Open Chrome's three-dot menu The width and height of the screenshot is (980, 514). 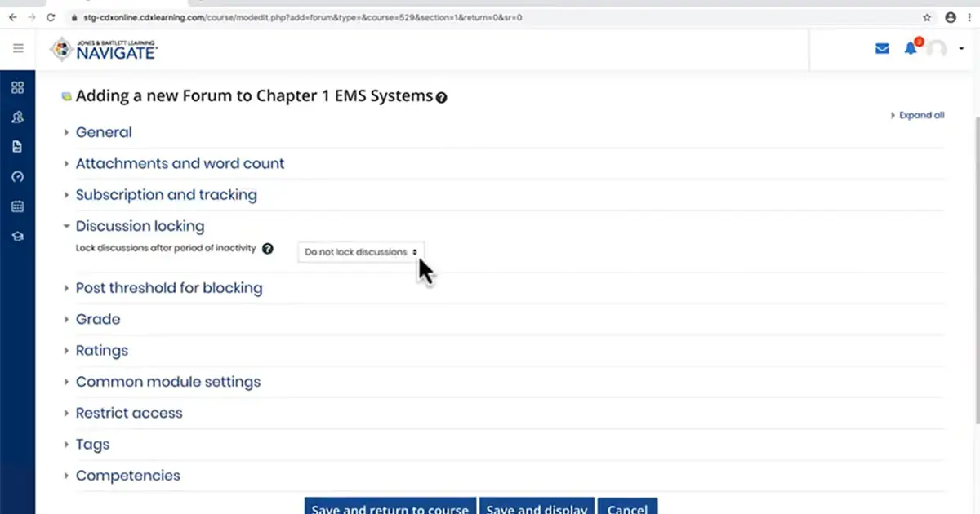pos(969,17)
